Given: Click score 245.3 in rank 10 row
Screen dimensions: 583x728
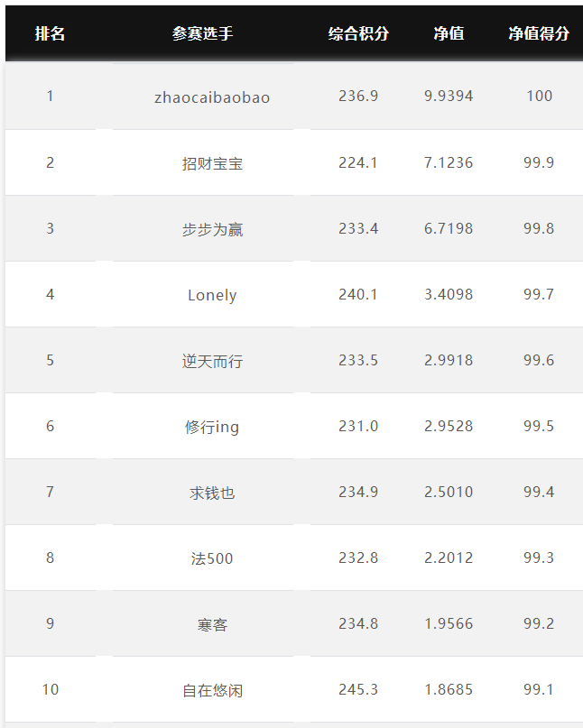Looking at the screenshot, I should 358,689.
